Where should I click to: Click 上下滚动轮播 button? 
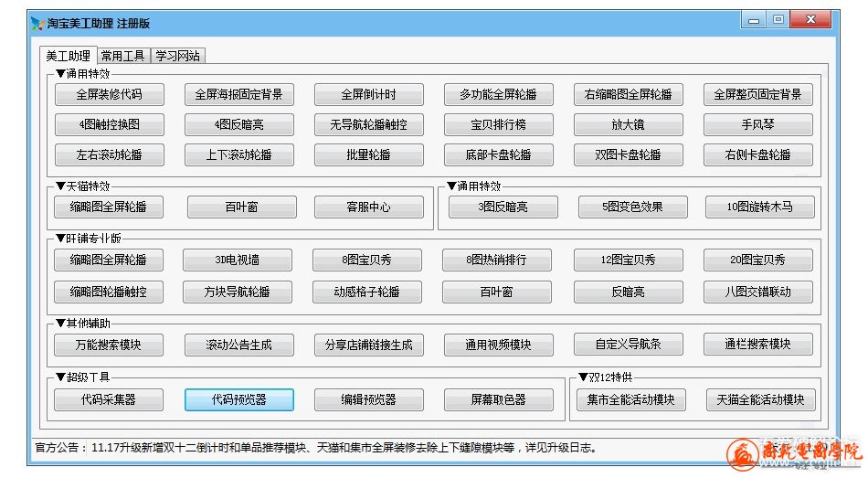click(x=239, y=155)
